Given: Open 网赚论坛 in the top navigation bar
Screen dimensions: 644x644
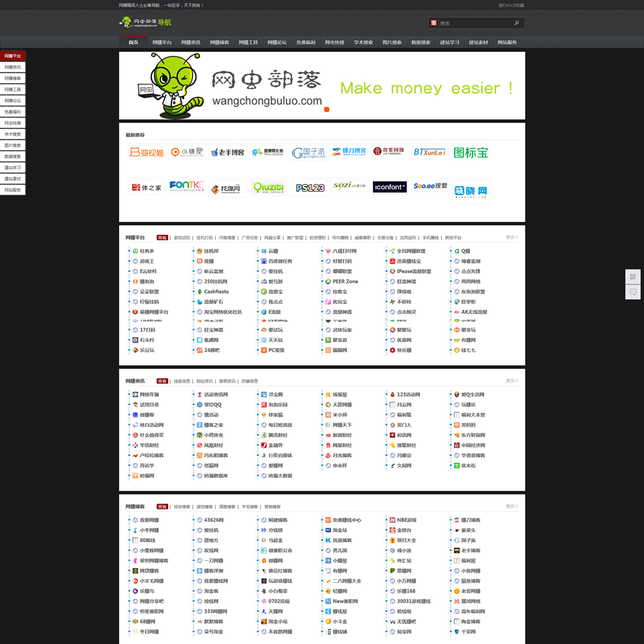Looking at the screenshot, I should [x=277, y=43].
